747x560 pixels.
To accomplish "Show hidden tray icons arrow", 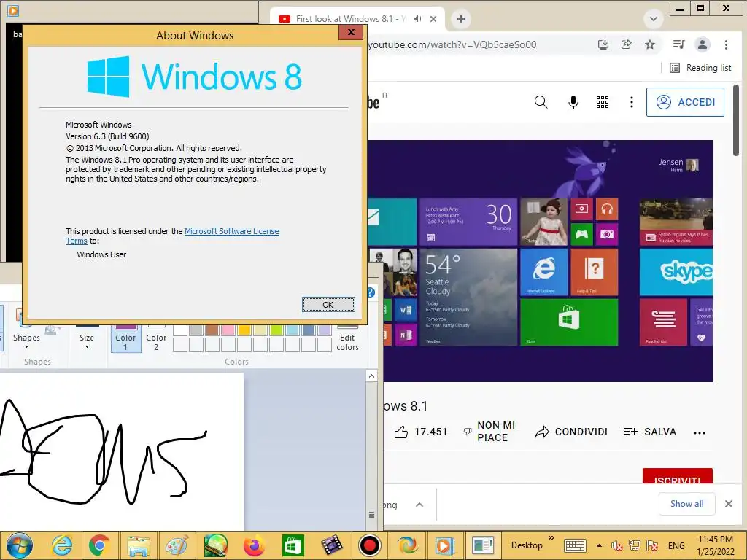I will tap(600, 545).
